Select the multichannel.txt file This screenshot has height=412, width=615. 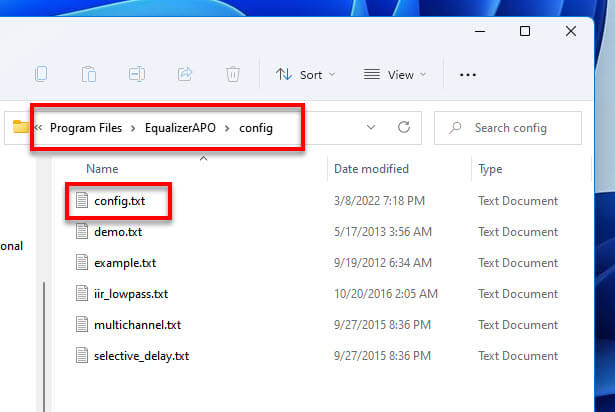point(137,325)
